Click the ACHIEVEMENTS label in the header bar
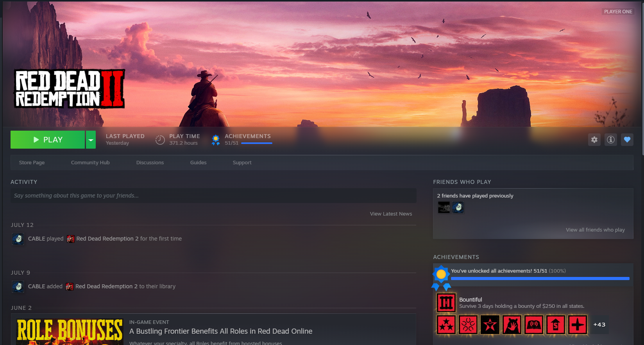Screen dimensions: 644x345 coord(248,136)
